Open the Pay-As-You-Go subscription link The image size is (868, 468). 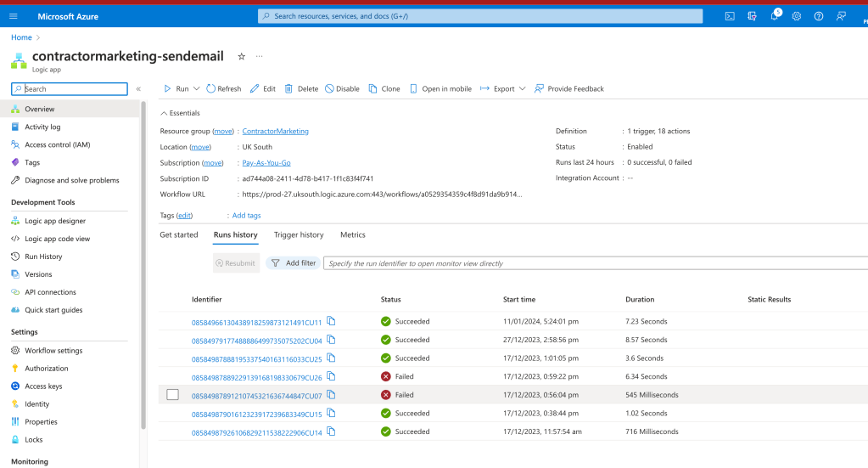point(266,163)
